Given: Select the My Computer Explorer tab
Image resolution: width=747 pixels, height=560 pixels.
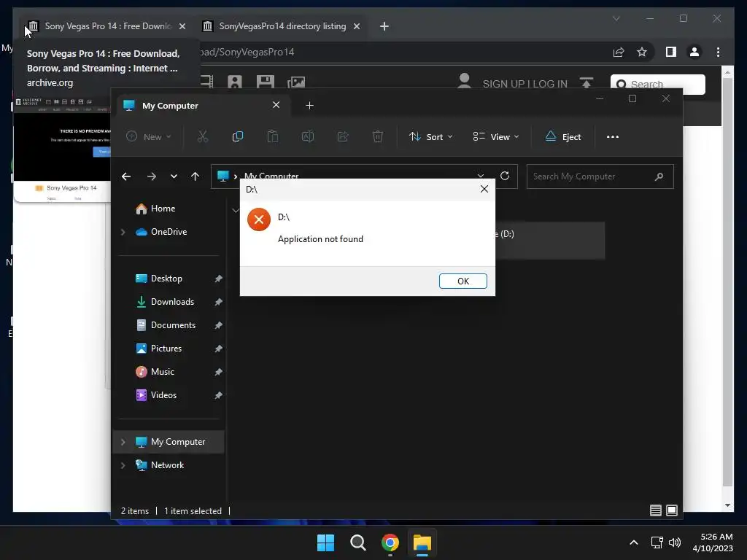Looking at the screenshot, I should coord(203,105).
